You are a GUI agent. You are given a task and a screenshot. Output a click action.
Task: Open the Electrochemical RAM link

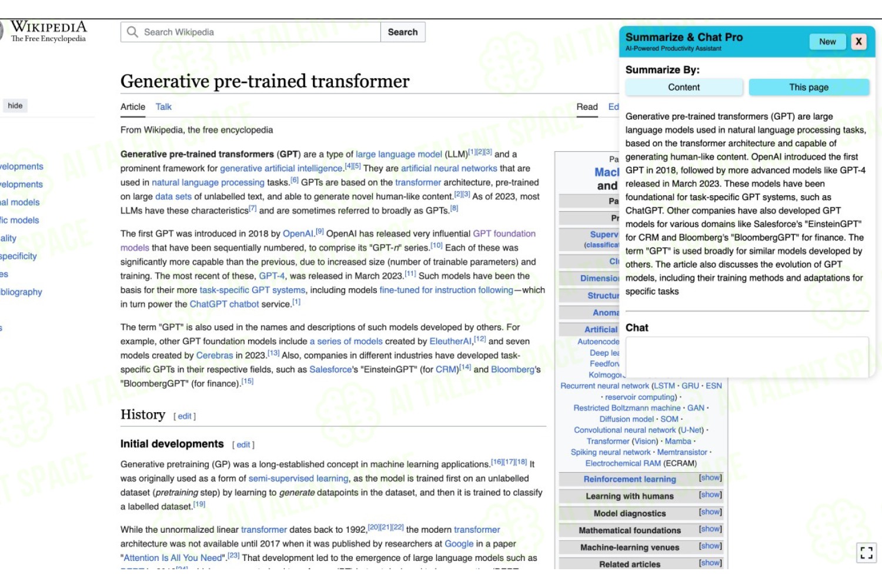tap(623, 463)
